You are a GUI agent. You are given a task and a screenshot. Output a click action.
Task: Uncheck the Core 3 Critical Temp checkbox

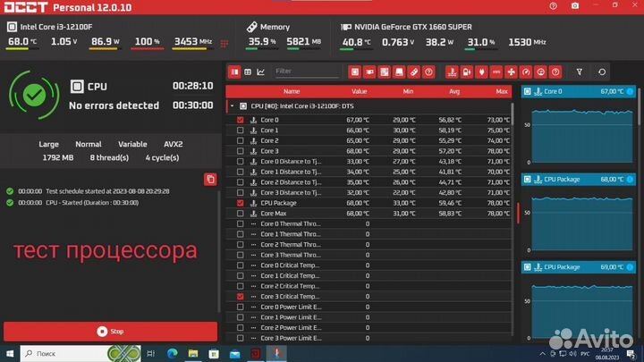241,297
